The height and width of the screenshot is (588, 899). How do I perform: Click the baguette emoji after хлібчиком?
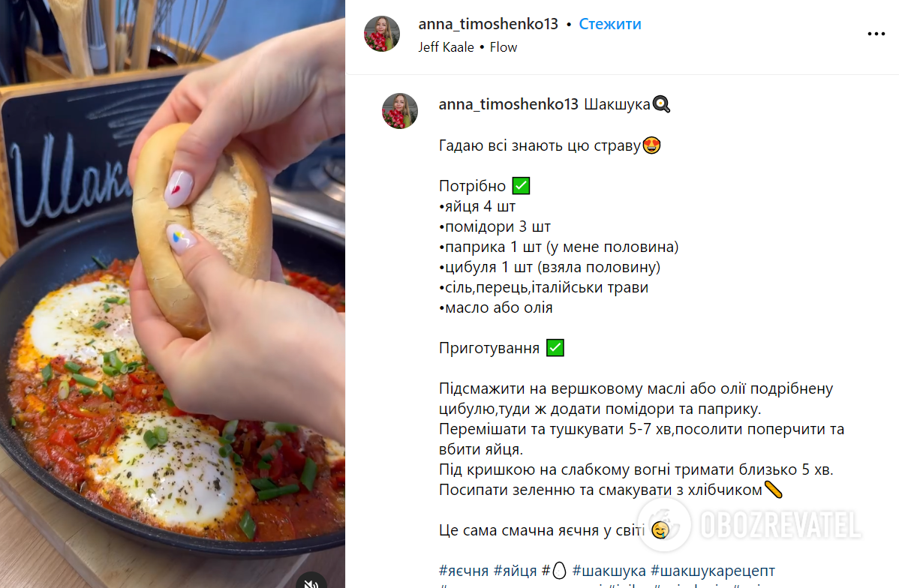tap(774, 490)
